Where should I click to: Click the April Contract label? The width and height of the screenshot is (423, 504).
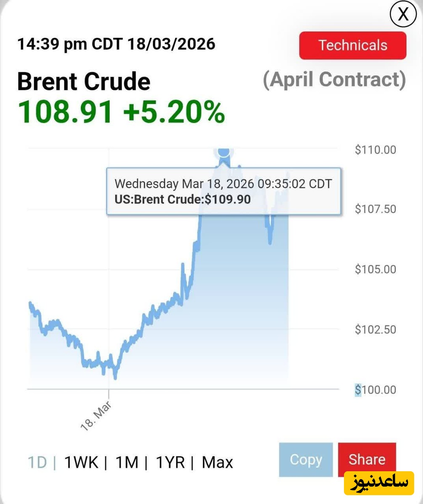[334, 80]
